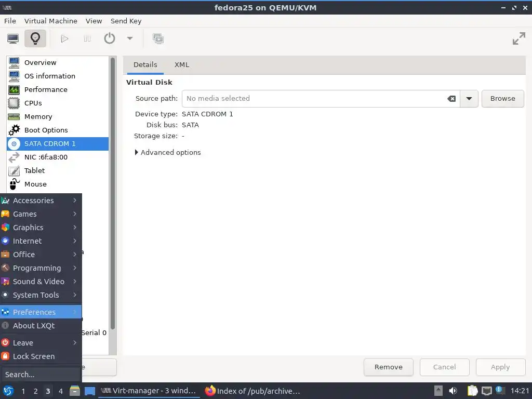
Task: Show the graphical console view
Action: (x=13, y=38)
